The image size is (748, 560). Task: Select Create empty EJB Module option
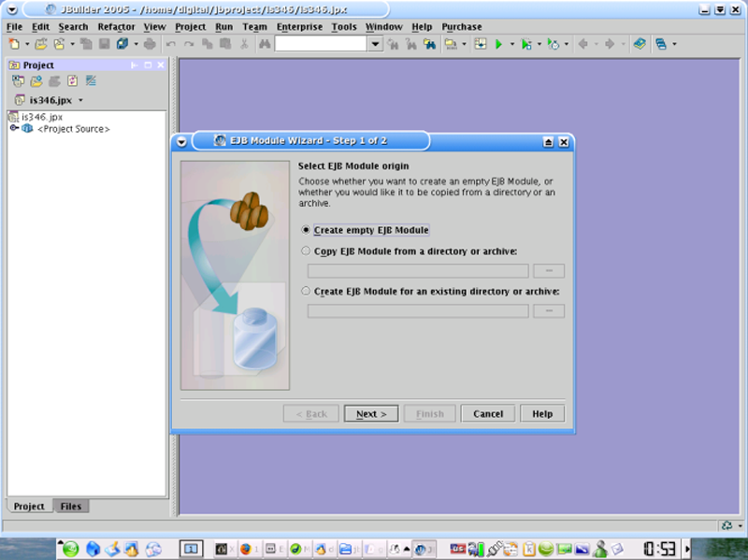tap(306, 230)
